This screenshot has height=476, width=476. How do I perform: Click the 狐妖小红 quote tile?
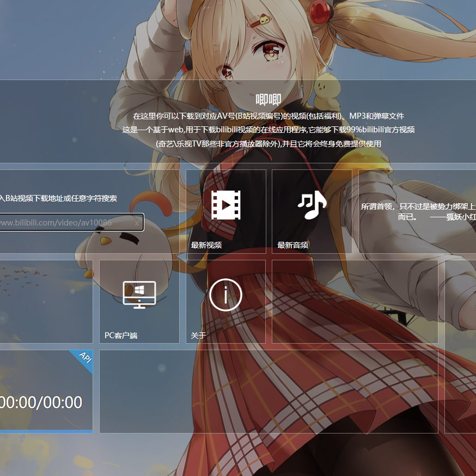417,211
